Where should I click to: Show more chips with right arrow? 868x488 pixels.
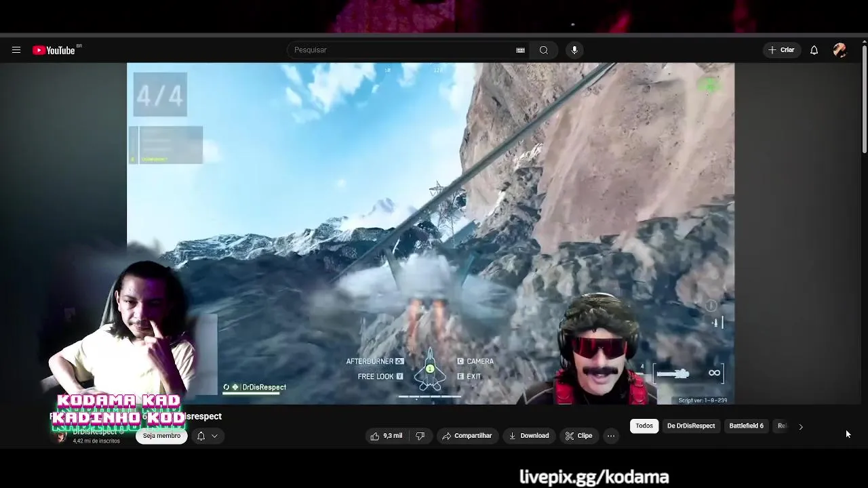[801, 426]
